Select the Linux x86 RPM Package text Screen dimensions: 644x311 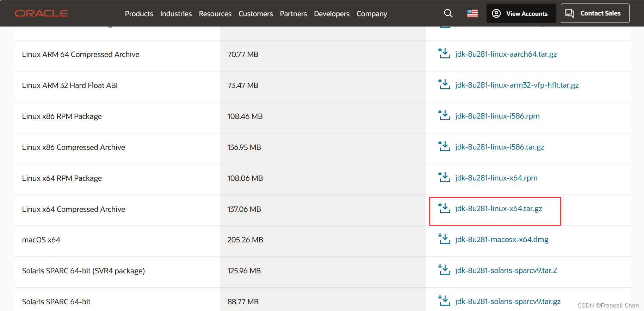pyautogui.click(x=62, y=116)
